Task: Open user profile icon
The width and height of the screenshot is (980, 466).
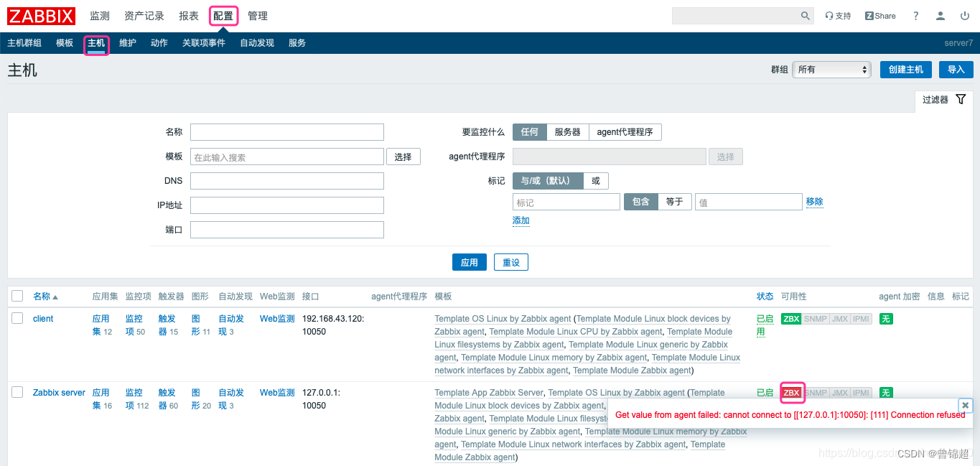Action: [941, 16]
